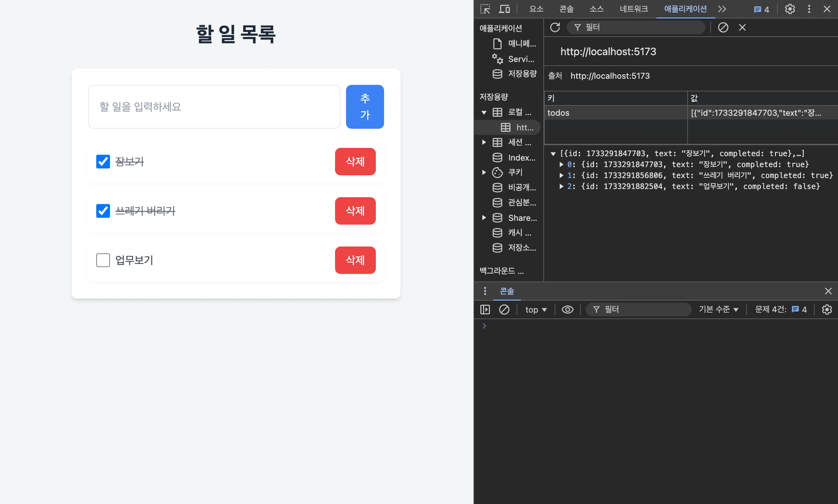Uncheck the 장보기 todo checkbox
The width and height of the screenshot is (838, 504).
tap(103, 162)
